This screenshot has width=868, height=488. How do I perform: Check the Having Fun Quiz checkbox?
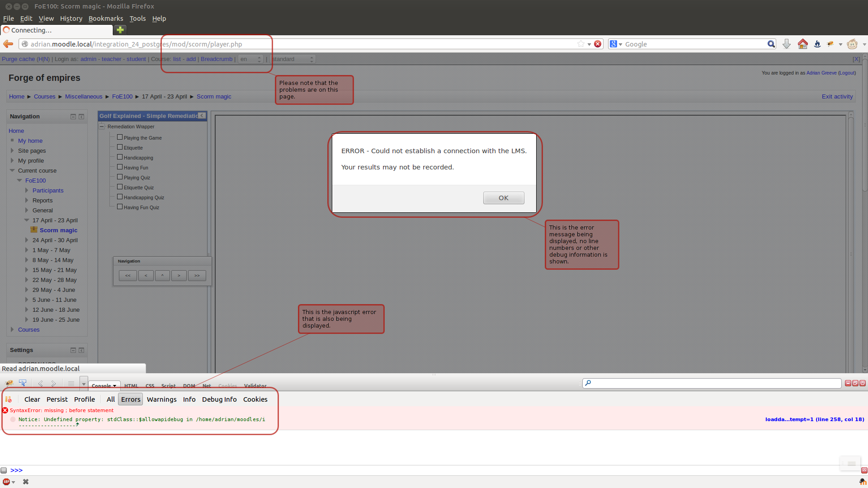pyautogui.click(x=120, y=206)
